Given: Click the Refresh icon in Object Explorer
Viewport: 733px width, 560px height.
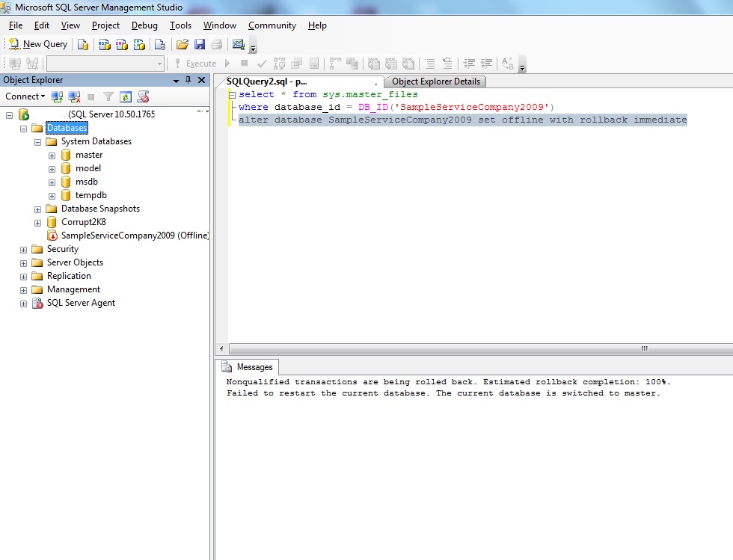Looking at the screenshot, I should (x=126, y=96).
